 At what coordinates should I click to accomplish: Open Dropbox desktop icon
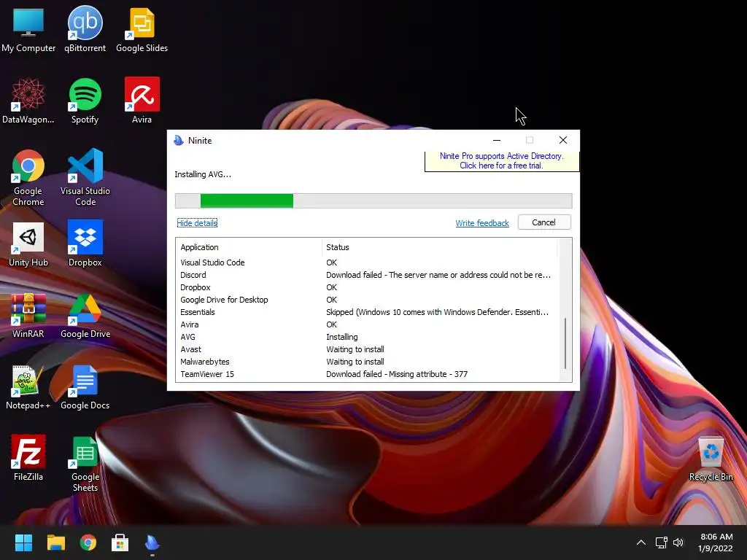click(x=85, y=244)
